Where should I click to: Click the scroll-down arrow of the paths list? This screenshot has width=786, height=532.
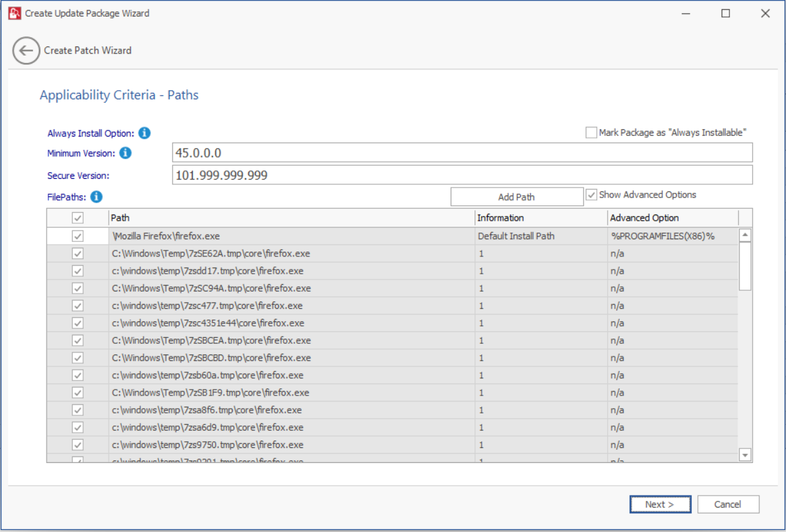tap(746, 455)
